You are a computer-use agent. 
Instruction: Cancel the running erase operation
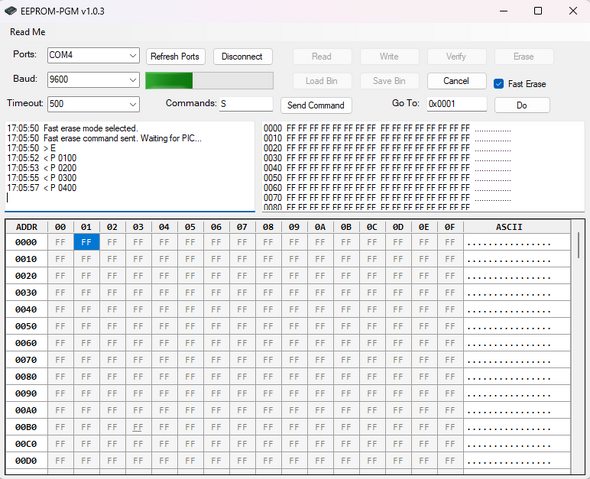point(456,81)
